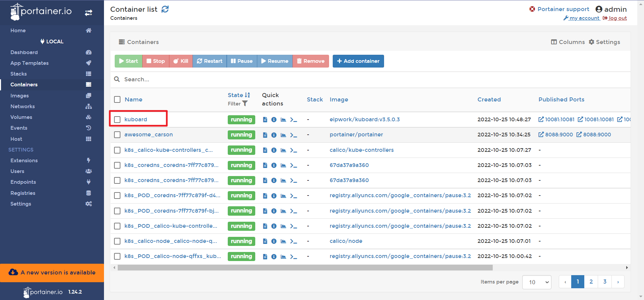Image resolution: width=644 pixels, height=300 pixels.
Task: Select k8s_calico-kube-controllers checkbox
Action: (117, 150)
